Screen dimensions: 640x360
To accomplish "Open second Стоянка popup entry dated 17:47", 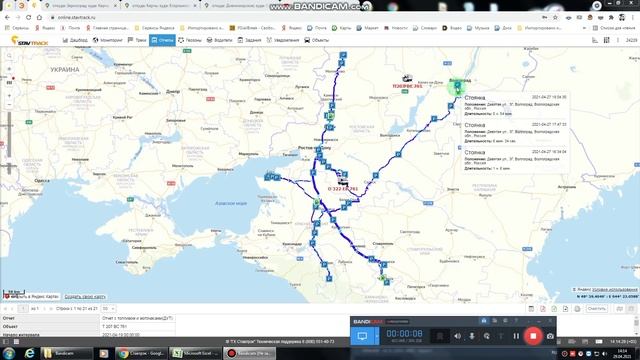I will [x=515, y=133].
